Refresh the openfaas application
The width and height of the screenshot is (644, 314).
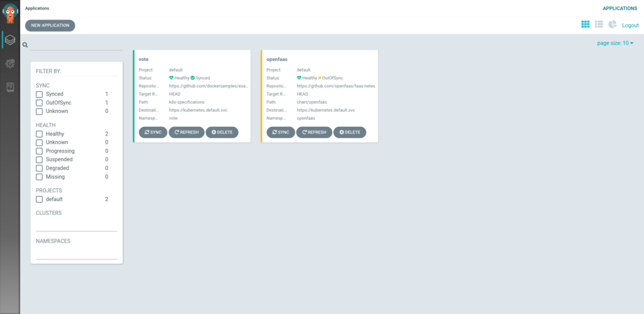[x=314, y=132]
